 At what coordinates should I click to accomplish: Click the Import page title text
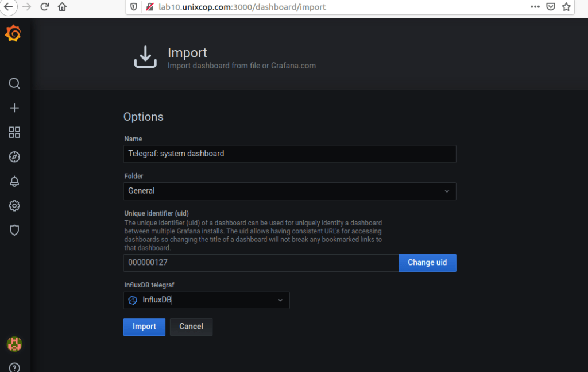[187, 53]
